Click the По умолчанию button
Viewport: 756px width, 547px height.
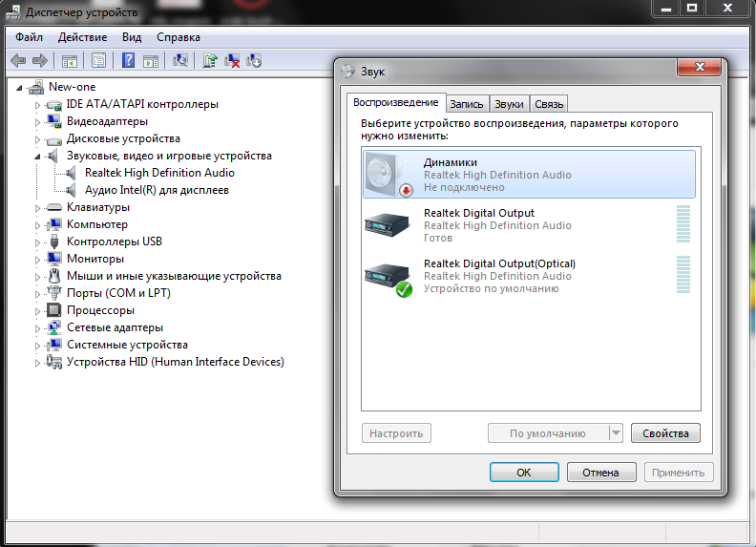548,433
